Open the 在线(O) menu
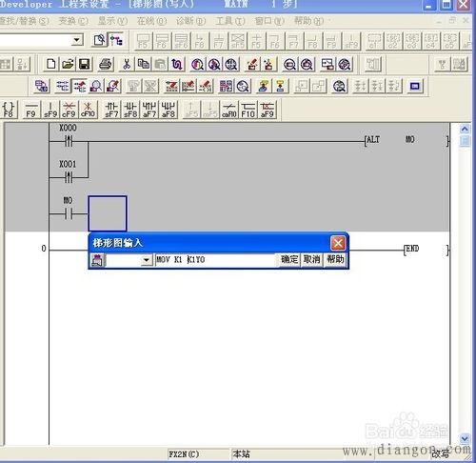Screen dimensions: 476x463 151,21
